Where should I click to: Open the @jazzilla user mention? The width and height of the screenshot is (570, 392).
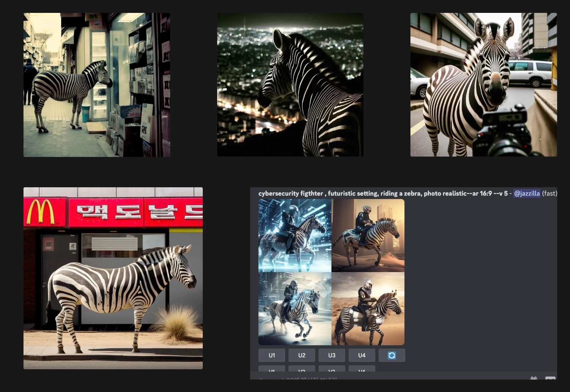click(x=527, y=193)
